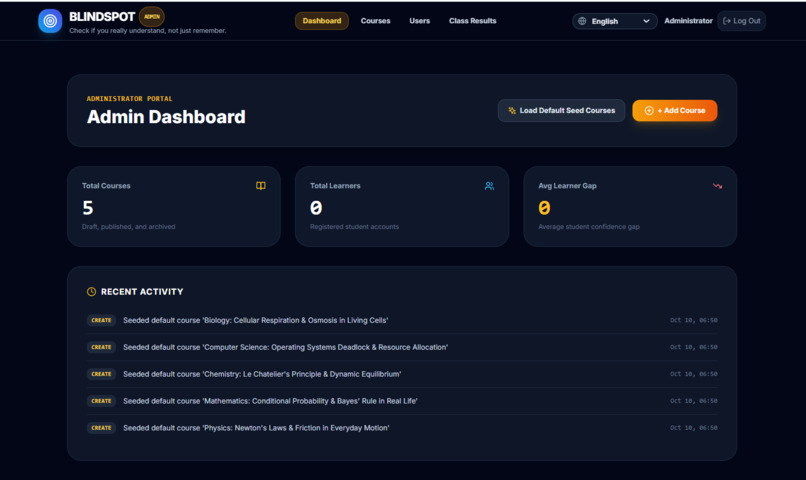Open the Dashboard tab
This screenshot has width=806, height=480.
click(x=322, y=21)
